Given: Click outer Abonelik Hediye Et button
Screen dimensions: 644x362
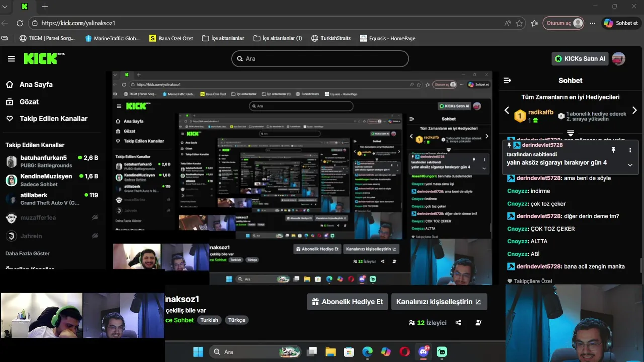Looking at the screenshot, I should [x=347, y=302].
